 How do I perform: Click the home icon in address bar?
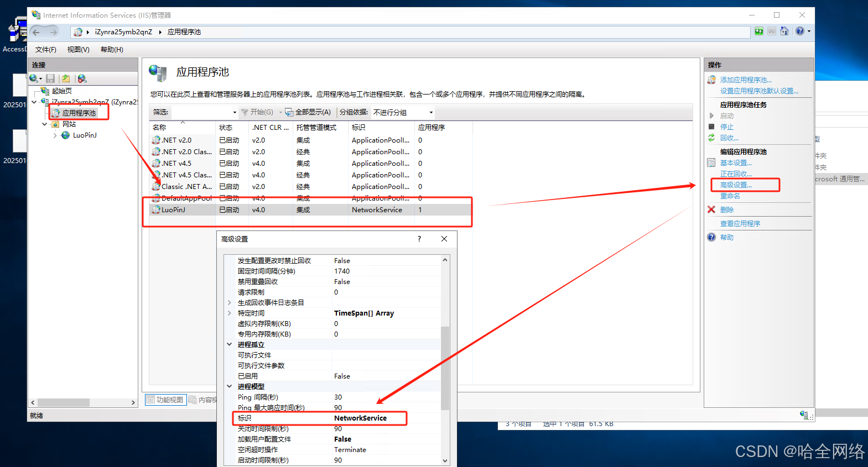click(784, 32)
